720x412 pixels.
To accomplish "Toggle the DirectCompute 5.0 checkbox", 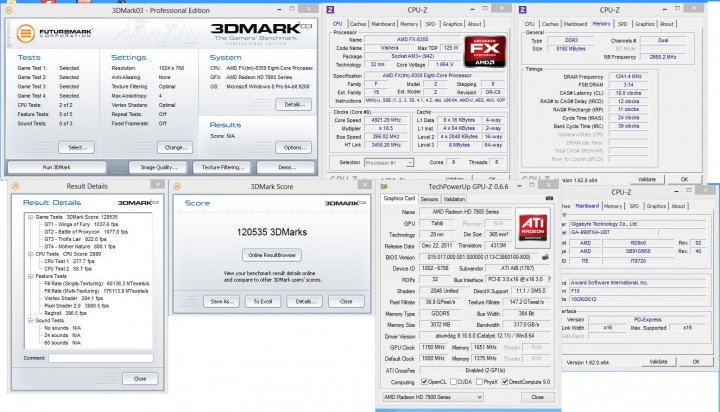I will [x=505, y=382].
